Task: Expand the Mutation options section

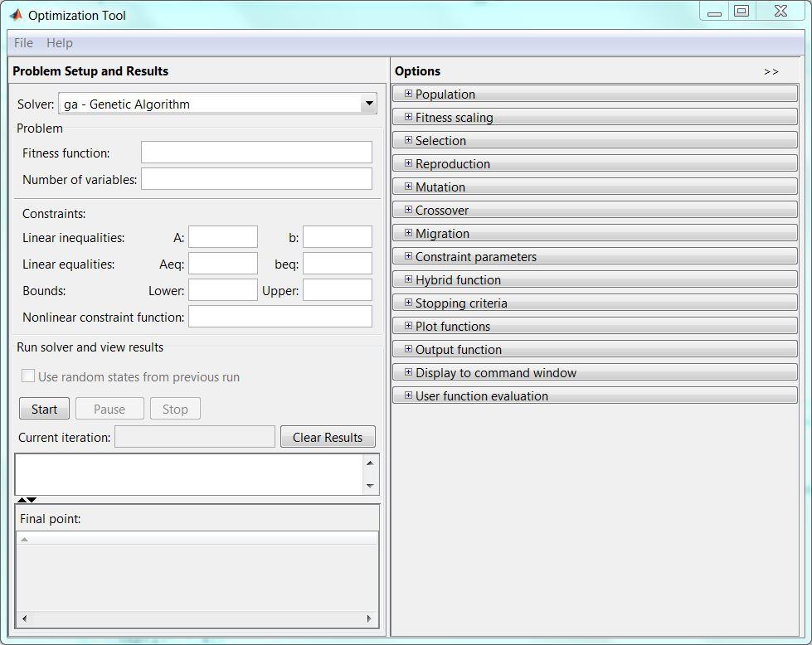Action: point(408,187)
